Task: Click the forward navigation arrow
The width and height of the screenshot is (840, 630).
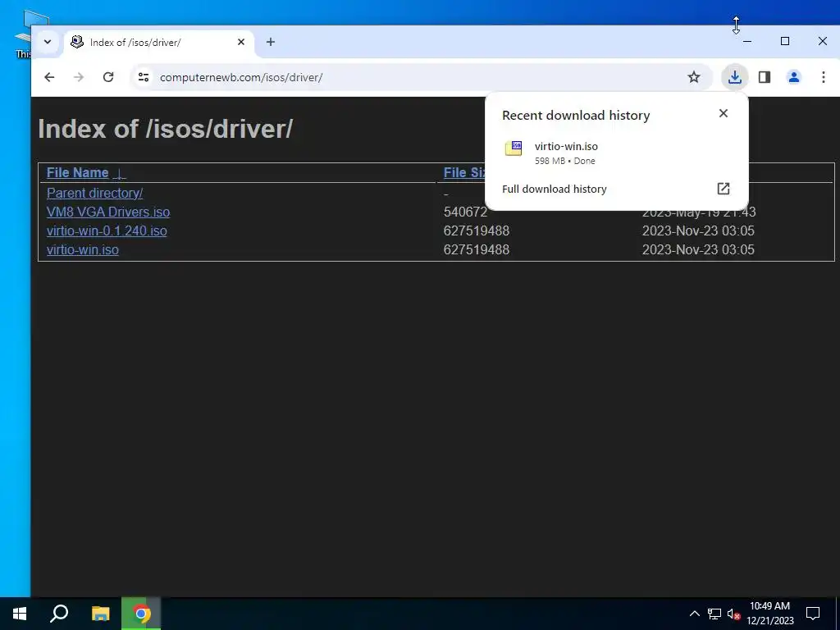Action: pyautogui.click(x=79, y=77)
